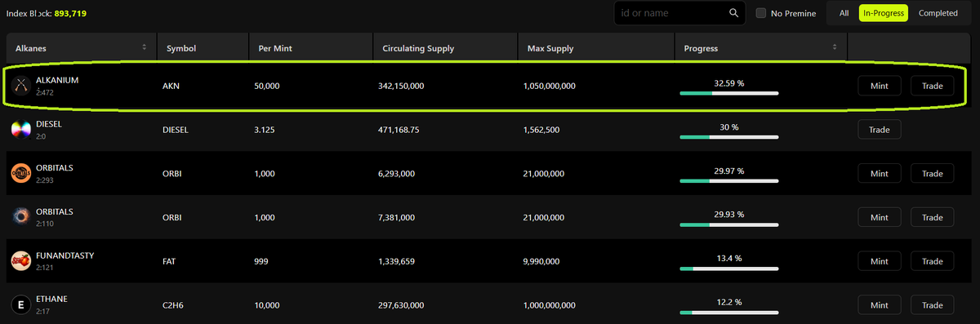Click the ORBITALS 29.97 % progress bar
The height and width of the screenshot is (324, 980).
(x=728, y=180)
